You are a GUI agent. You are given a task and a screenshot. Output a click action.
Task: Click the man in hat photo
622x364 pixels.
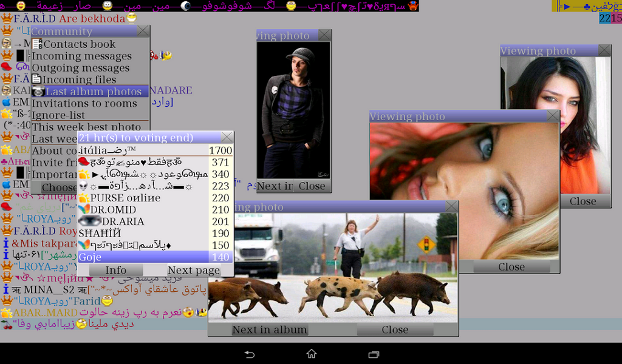(293, 110)
